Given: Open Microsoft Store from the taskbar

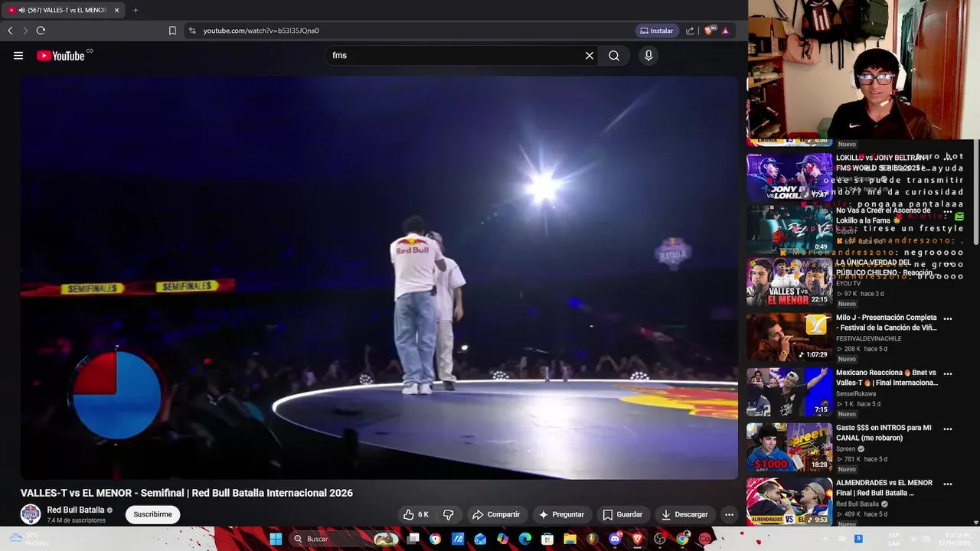Looking at the screenshot, I should pos(547,539).
